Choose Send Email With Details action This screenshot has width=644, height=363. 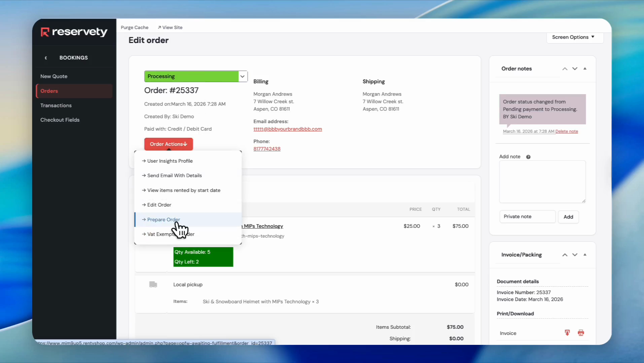pyautogui.click(x=174, y=175)
